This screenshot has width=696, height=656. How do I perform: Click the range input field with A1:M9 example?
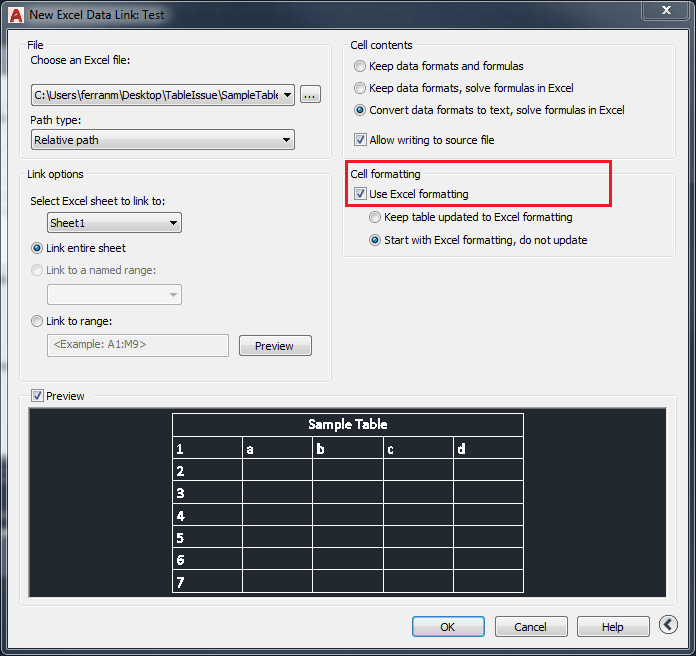[138, 345]
